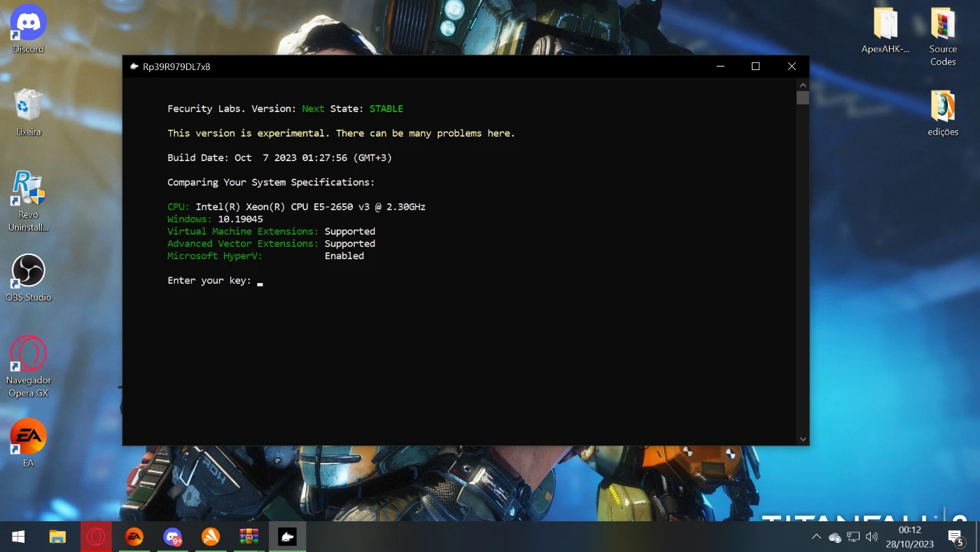
Task: Click the 'Microsoft HyperV:' label
Action: click(x=215, y=256)
